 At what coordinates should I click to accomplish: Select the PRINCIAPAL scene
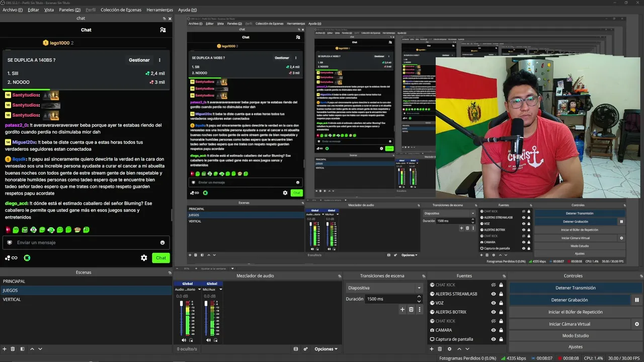(x=86, y=281)
